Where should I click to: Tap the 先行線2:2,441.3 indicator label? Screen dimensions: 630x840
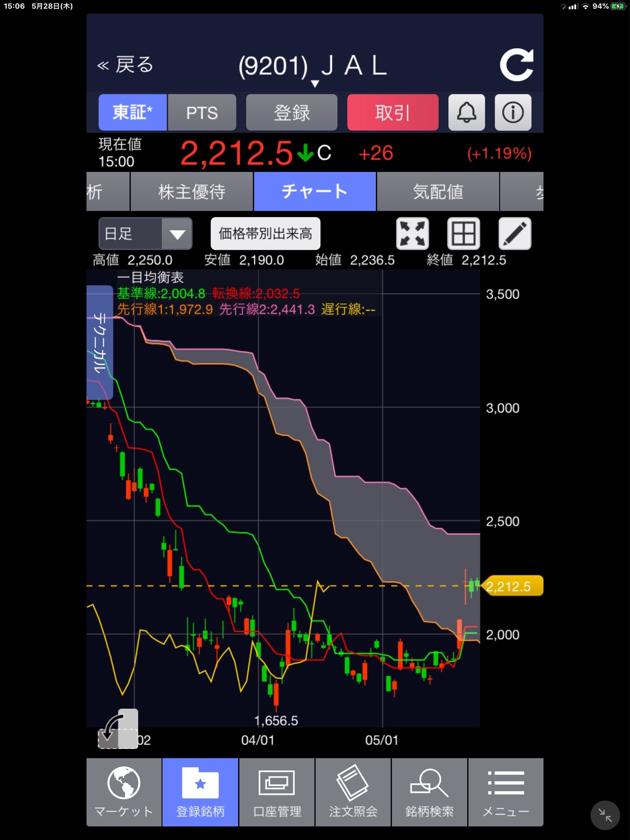point(267,309)
